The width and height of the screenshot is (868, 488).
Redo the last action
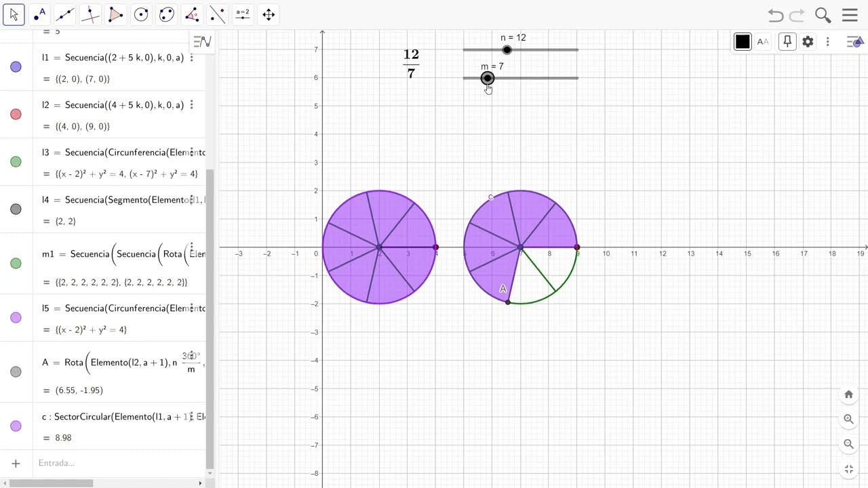[x=797, y=15]
